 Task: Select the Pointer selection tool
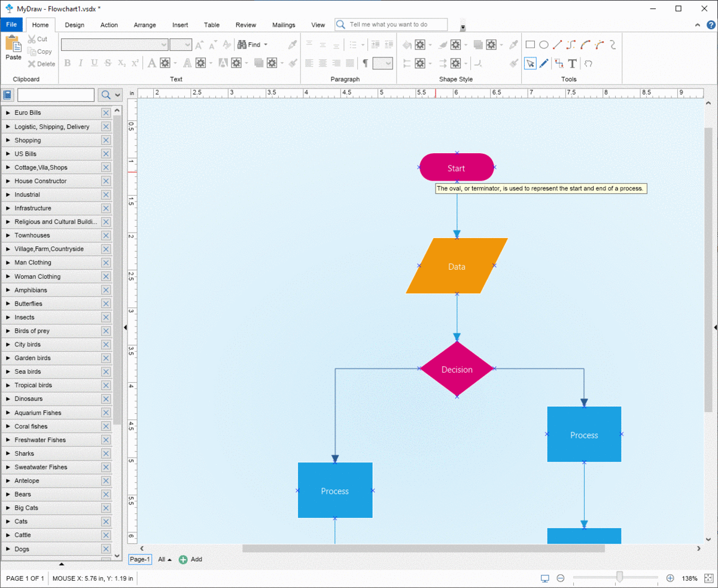(530, 63)
